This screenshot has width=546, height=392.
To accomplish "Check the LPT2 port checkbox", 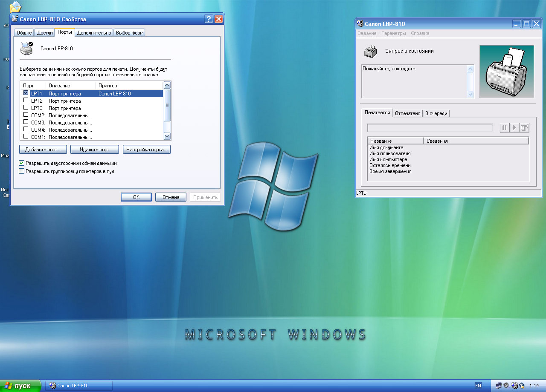I will (x=26, y=101).
